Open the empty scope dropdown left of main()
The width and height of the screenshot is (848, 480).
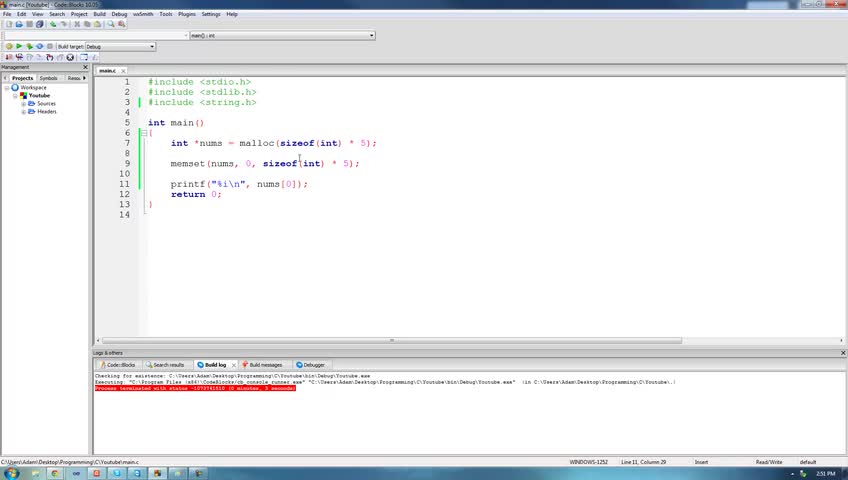point(96,35)
